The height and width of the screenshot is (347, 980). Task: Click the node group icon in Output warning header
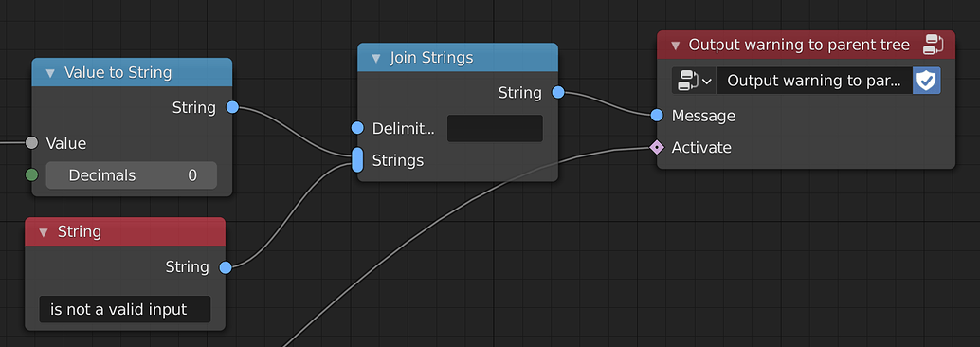point(933,45)
